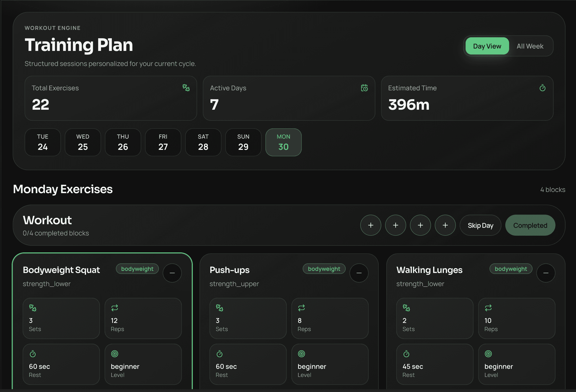Click stopwatch icon in Estimated Time card
This screenshot has width=576, height=392.
[542, 88]
